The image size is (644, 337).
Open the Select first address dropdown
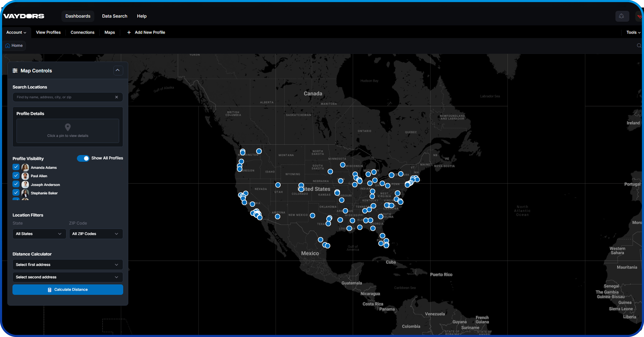68,265
